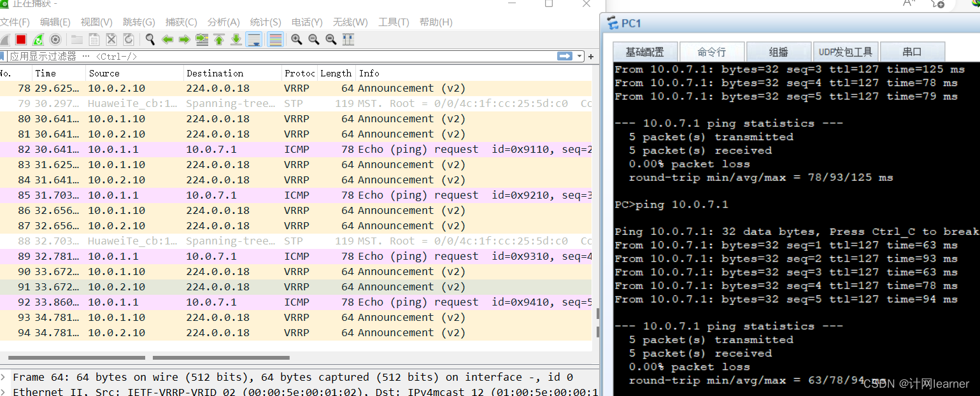Click the greyed close capture file icon
The height and width of the screenshot is (396, 980).
coord(111,39)
